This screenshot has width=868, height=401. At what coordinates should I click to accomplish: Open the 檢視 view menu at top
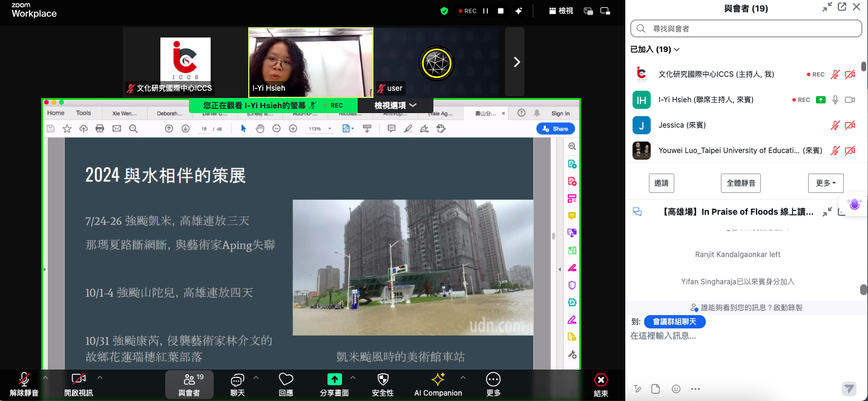click(561, 11)
